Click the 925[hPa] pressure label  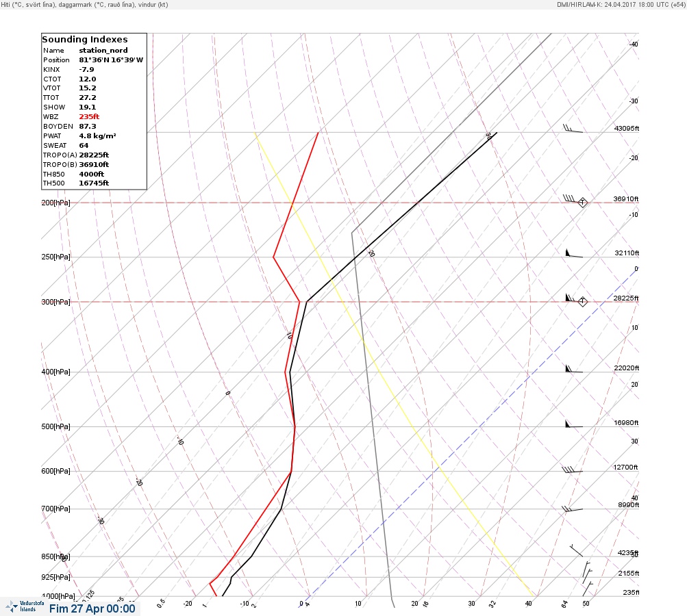pos(55,577)
